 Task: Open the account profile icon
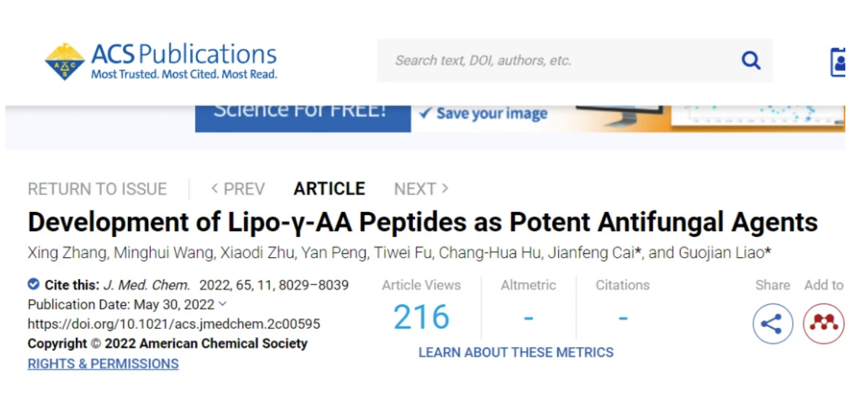(x=838, y=62)
